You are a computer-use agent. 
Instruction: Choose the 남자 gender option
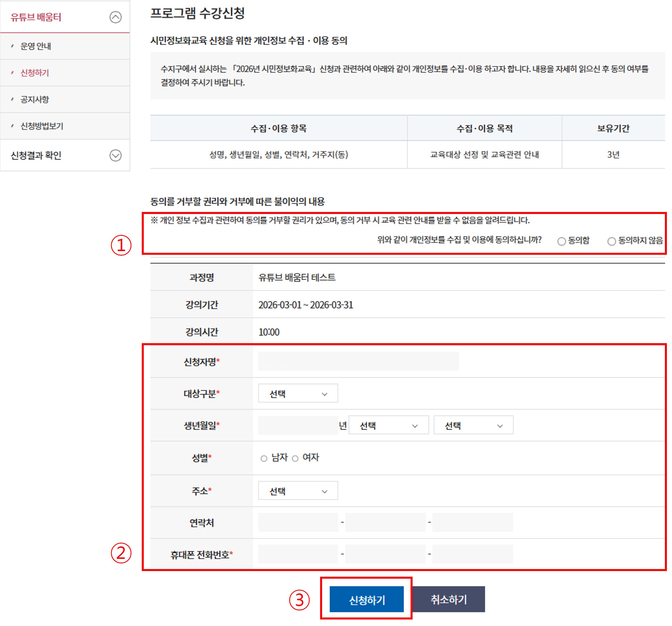coord(264,458)
